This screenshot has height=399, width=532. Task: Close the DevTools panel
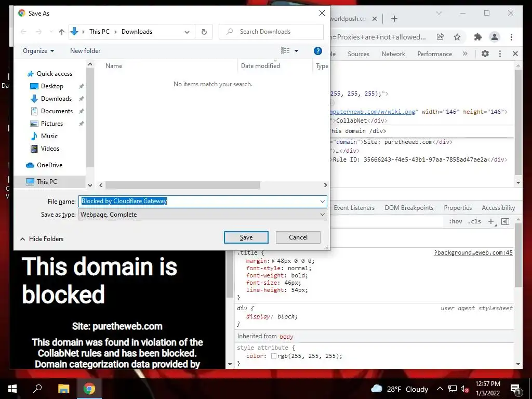click(515, 54)
